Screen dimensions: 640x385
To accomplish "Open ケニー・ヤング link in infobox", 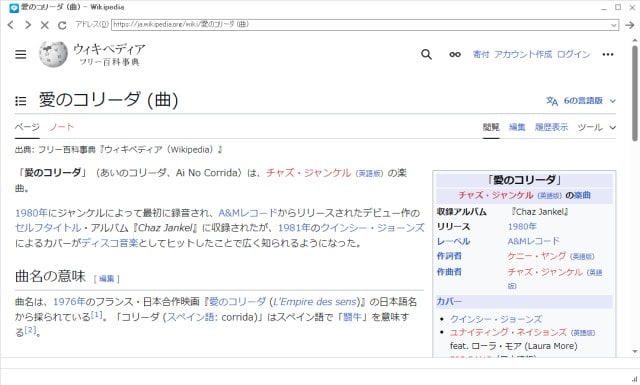I will click(537, 256).
